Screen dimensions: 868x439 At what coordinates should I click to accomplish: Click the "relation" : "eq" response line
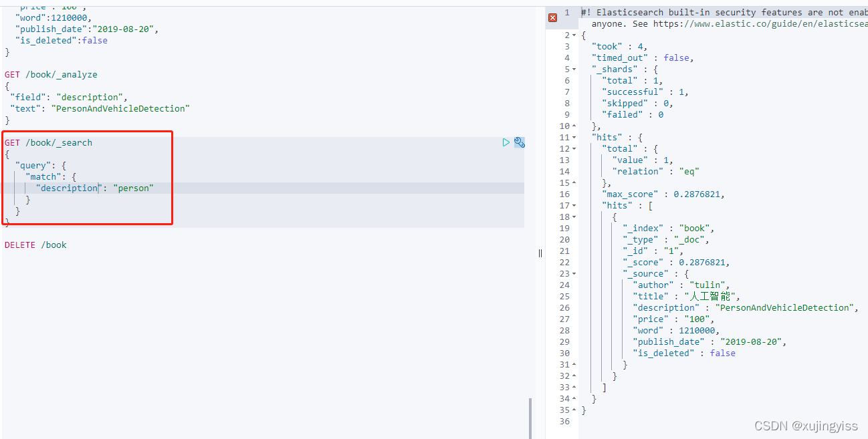[x=655, y=172]
